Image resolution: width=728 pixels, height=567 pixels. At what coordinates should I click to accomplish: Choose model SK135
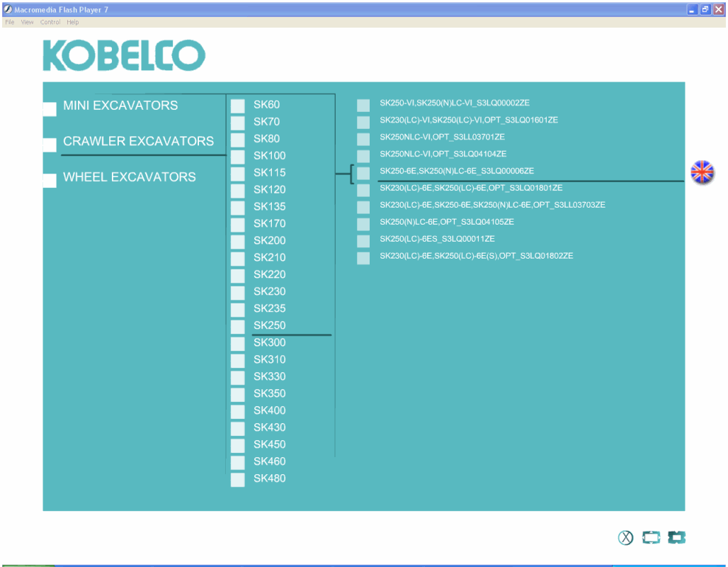(x=269, y=206)
